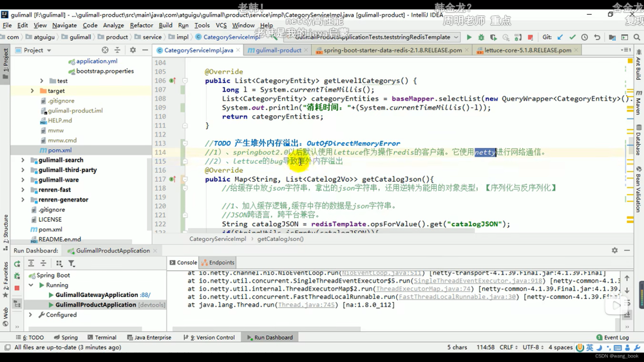Open the VCS menu
The image size is (644, 362).
point(221,25)
